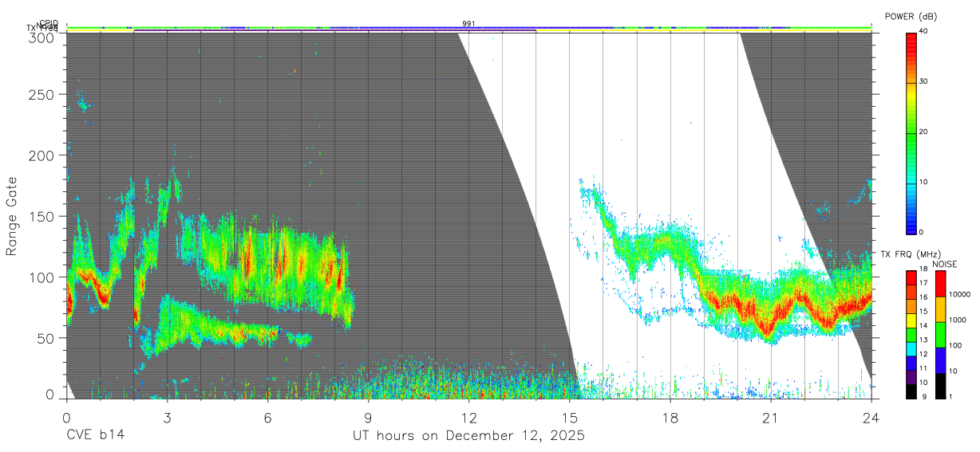Click the 991 CPID value above plot
Screen dimensions: 980x452
(468, 24)
